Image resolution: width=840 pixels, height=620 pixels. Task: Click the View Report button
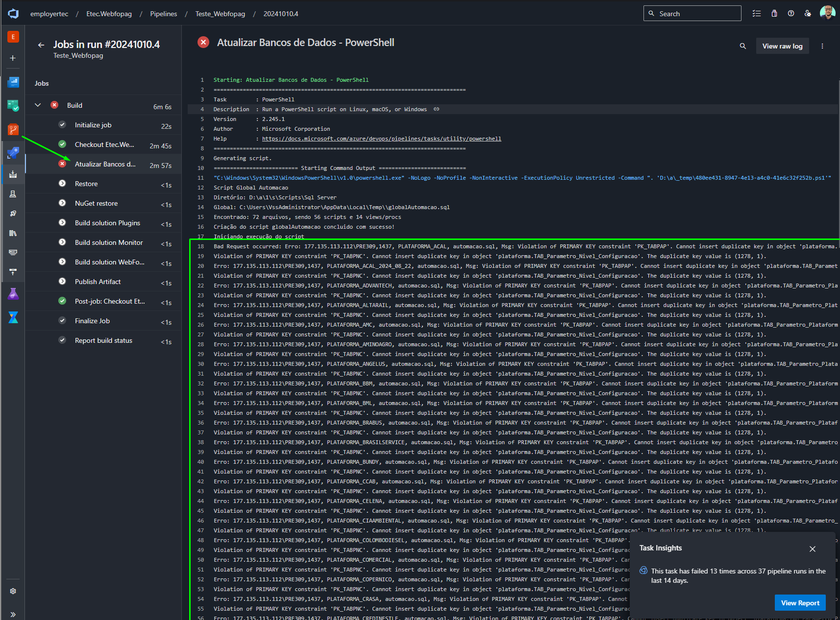coord(800,603)
